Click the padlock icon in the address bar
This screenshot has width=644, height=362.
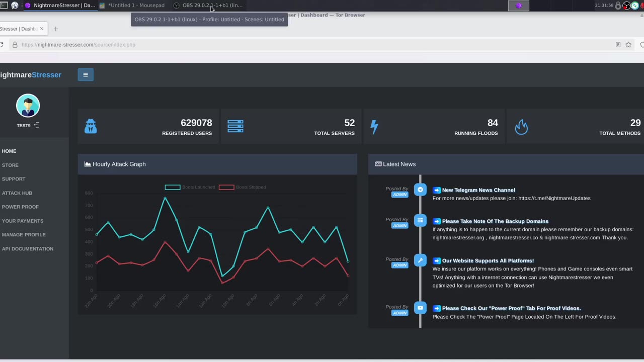click(x=15, y=45)
